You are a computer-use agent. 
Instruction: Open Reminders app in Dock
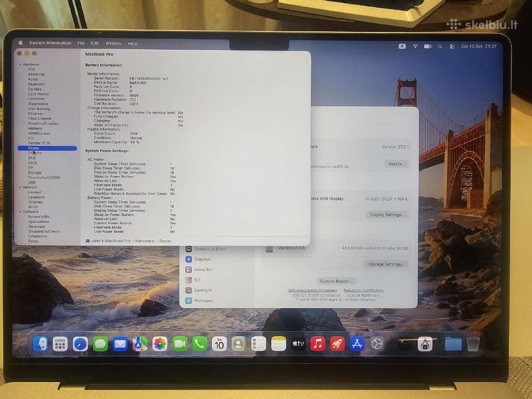(x=258, y=344)
